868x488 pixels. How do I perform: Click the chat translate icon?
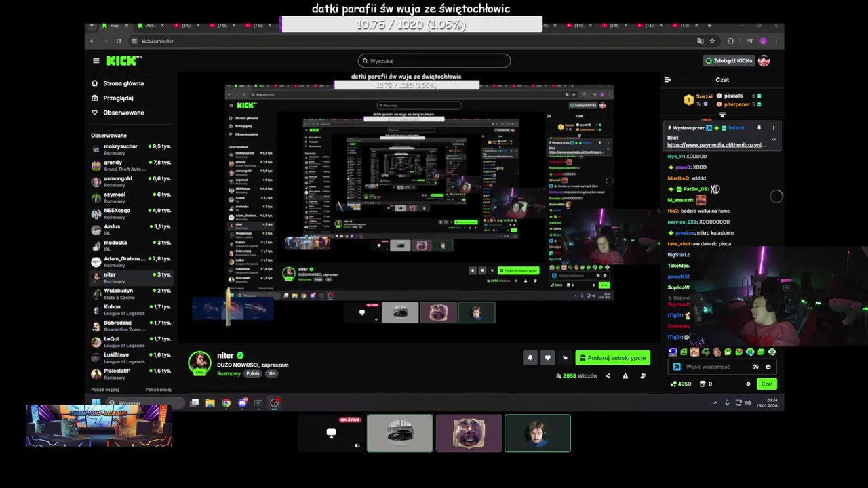pos(756,367)
